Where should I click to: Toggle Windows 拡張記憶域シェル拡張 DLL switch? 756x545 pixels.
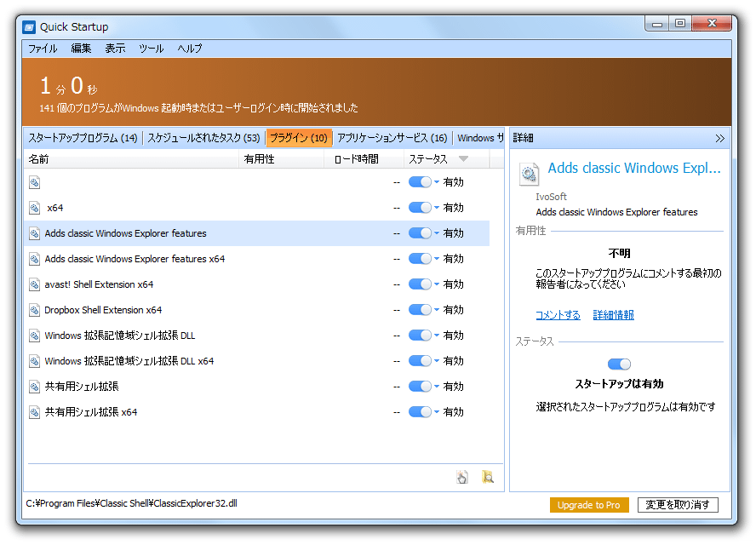point(420,336)
